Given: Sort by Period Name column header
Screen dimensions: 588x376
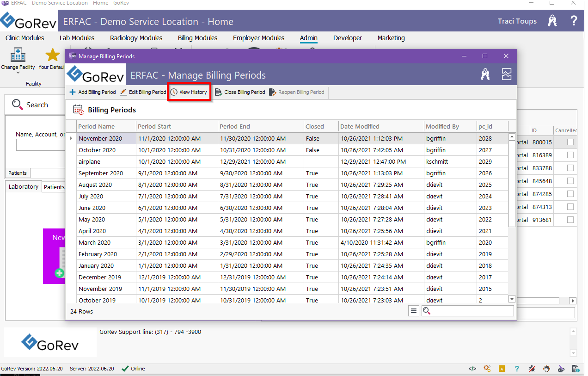Looking at the screenshot, I should pyautogui.click(x=106, y=126).
